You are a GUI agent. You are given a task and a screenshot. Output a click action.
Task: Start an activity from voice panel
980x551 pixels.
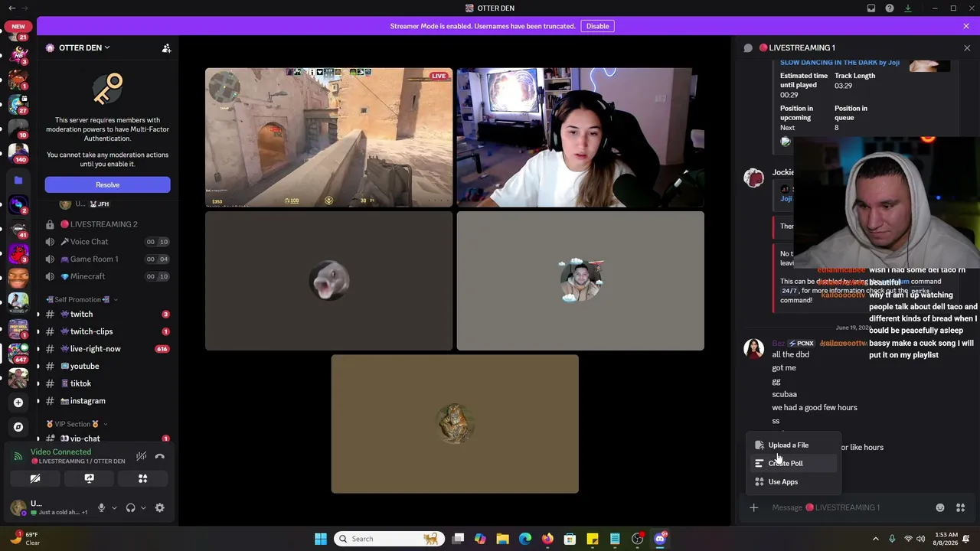tap(142, 478)
